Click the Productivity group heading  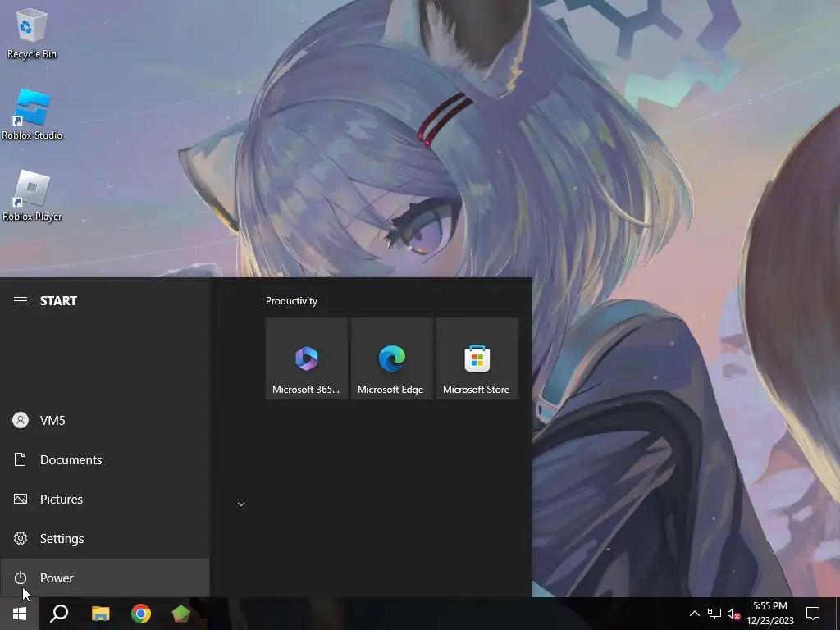click(291, 301)
